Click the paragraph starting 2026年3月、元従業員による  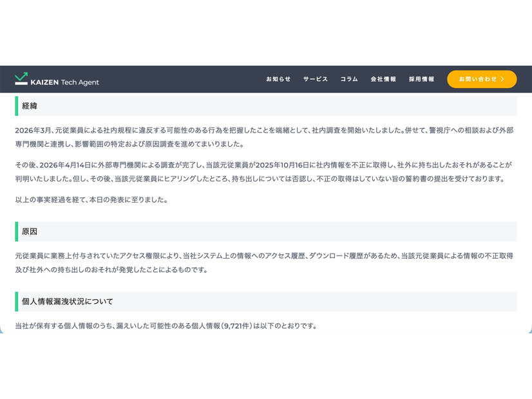point(264,137)
